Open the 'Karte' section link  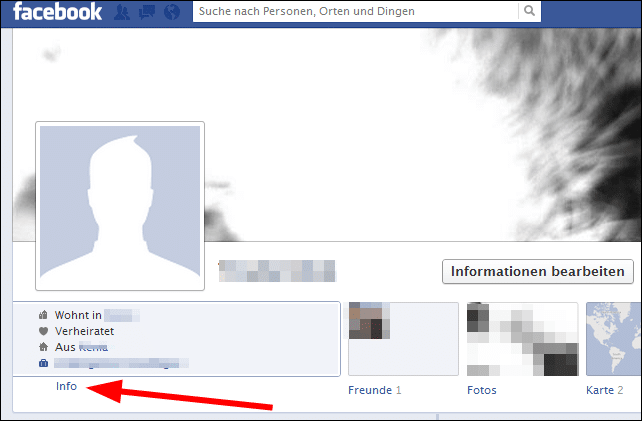[x=600, y=390]
